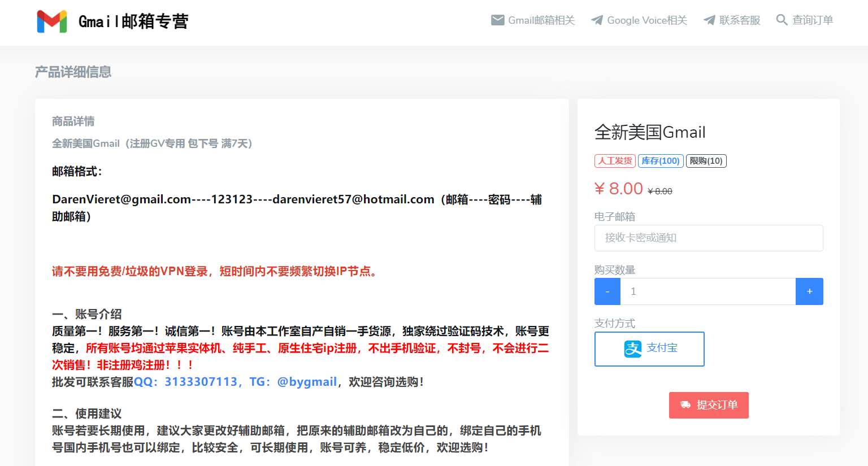
Task: Decrease purchase quantity with the minus button
Action: click(607, 291)
